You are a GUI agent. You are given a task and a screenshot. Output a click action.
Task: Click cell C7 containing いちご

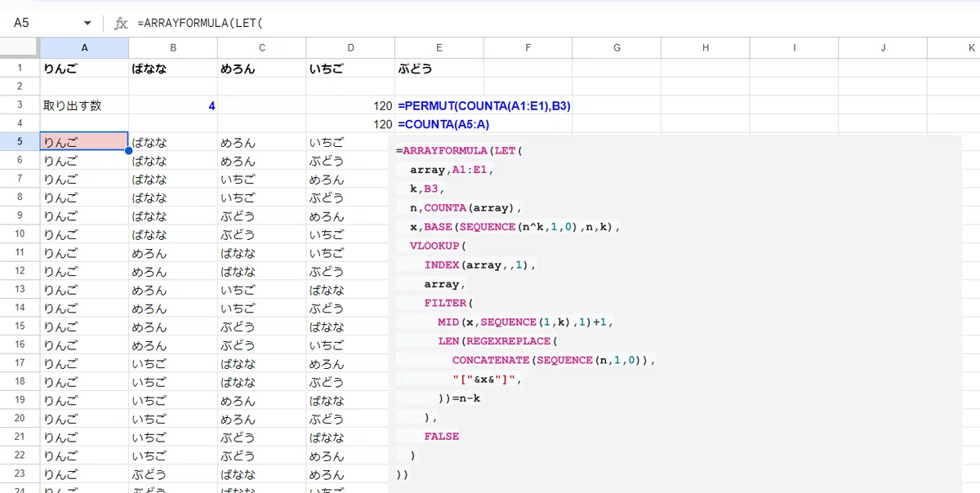[x=261, y=179]
